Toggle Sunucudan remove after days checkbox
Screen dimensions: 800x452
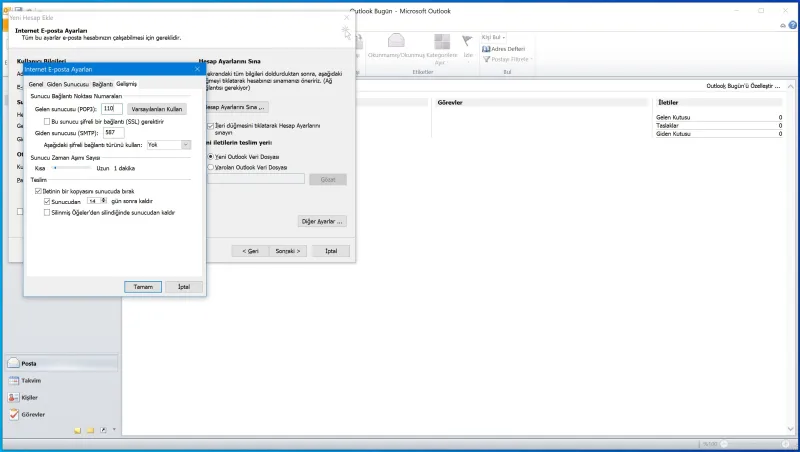pos(47,202)
